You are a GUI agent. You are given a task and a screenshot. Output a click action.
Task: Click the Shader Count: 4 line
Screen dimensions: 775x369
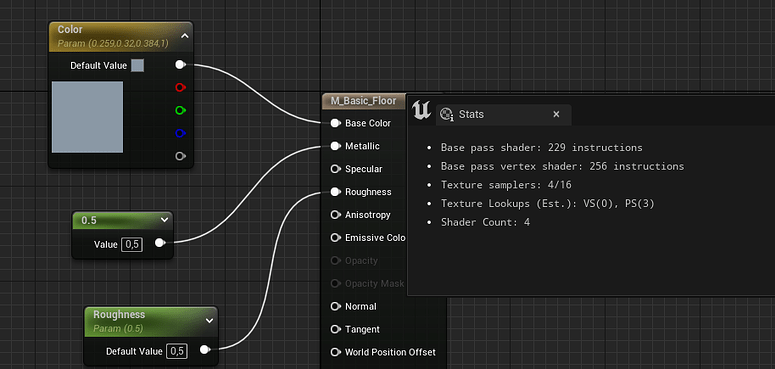click(x=485, y=222)
